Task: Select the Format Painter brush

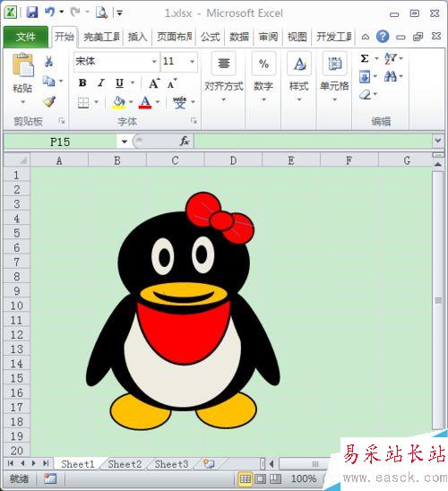Action: click(49, 101)
